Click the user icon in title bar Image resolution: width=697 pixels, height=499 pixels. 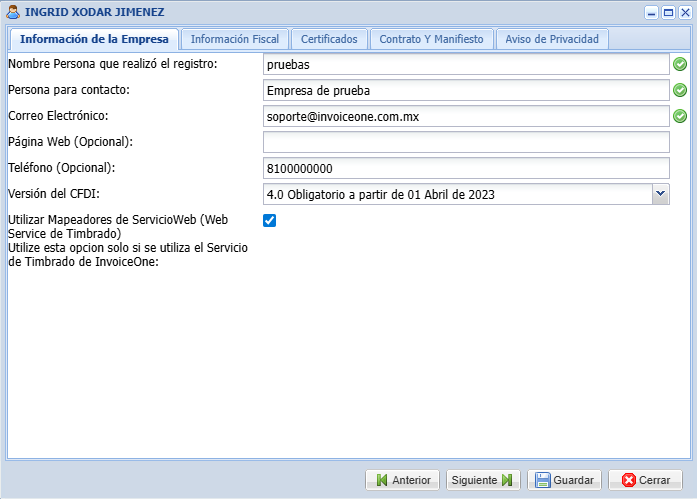14,13
